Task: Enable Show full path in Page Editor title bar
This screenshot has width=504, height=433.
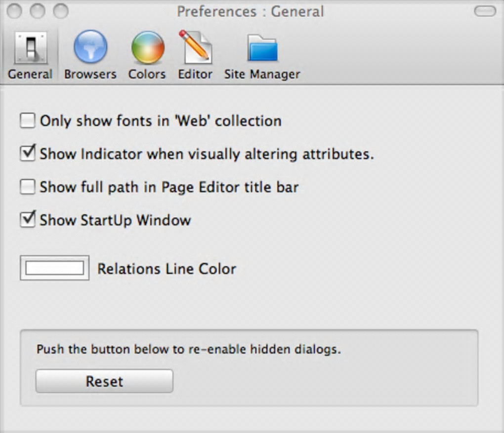Action: [x=28, y=187]
